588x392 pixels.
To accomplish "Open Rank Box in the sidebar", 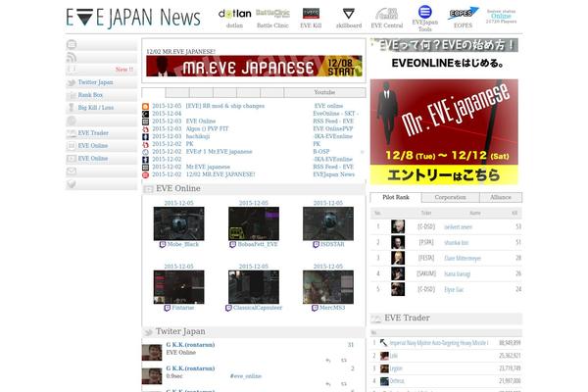I will (x=90, y=95).
